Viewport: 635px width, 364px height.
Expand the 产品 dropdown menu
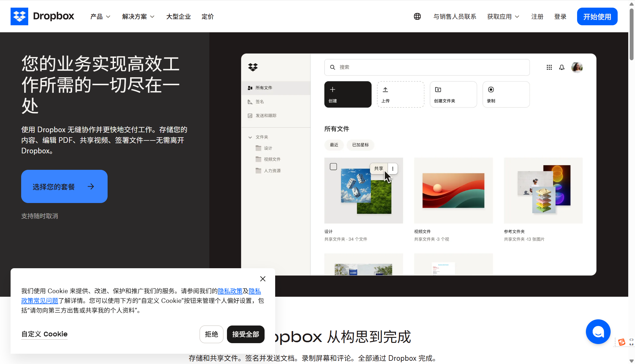pyautogui.click(x=100, y=16)
